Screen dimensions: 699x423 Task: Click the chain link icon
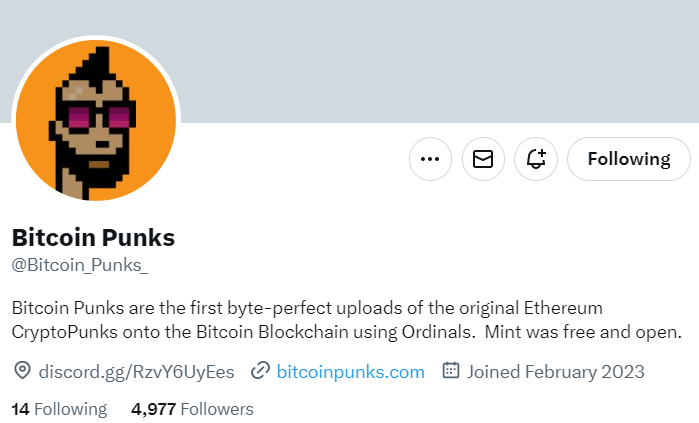pyautogui.click(x=260, y=371)
